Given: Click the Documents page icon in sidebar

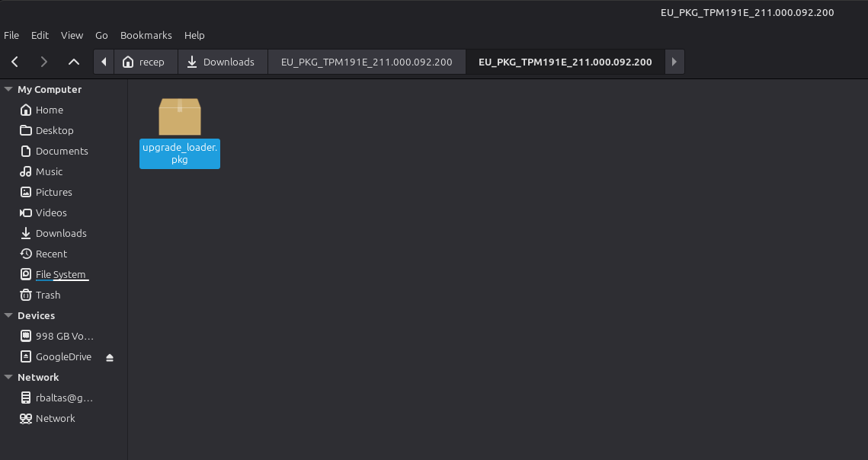Looking at the screenshot, I should [x=25, y=151].
